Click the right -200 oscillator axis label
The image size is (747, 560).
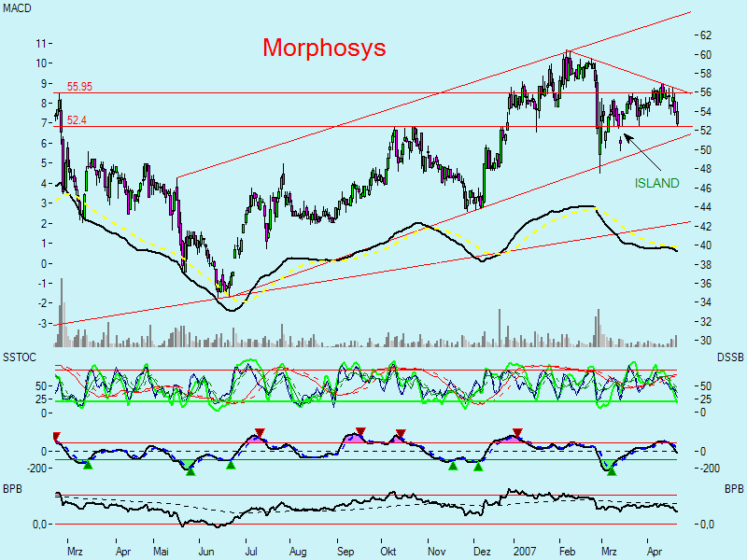click(x=710, y=469)
